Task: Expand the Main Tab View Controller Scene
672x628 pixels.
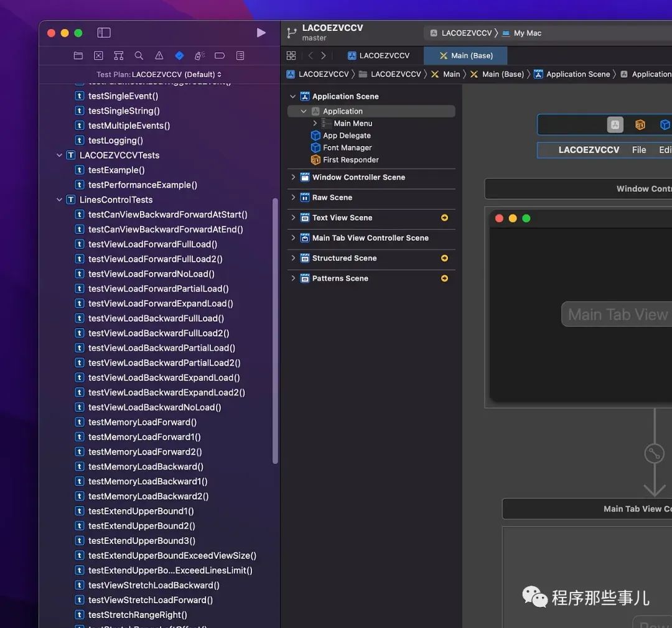Action: (293, 238)
